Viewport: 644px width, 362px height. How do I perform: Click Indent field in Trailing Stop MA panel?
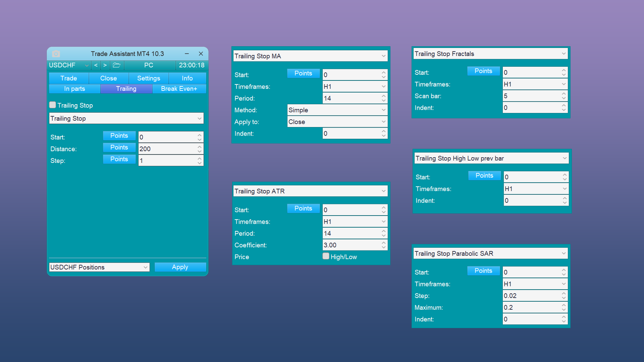[x=355, y=134]
